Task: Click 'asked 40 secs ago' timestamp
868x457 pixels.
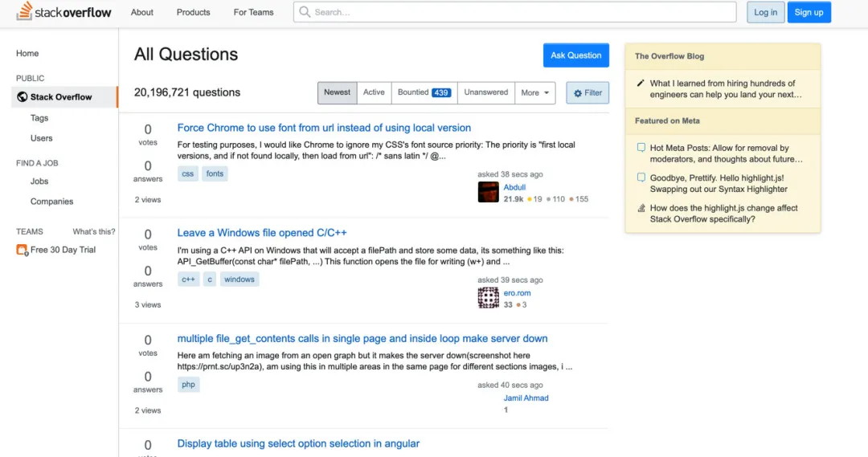Action: (510, 385)
